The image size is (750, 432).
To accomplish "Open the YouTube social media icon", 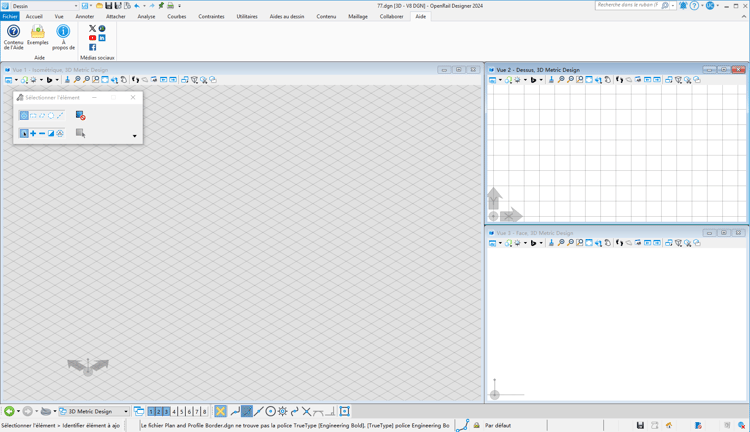I will (92, 38).
